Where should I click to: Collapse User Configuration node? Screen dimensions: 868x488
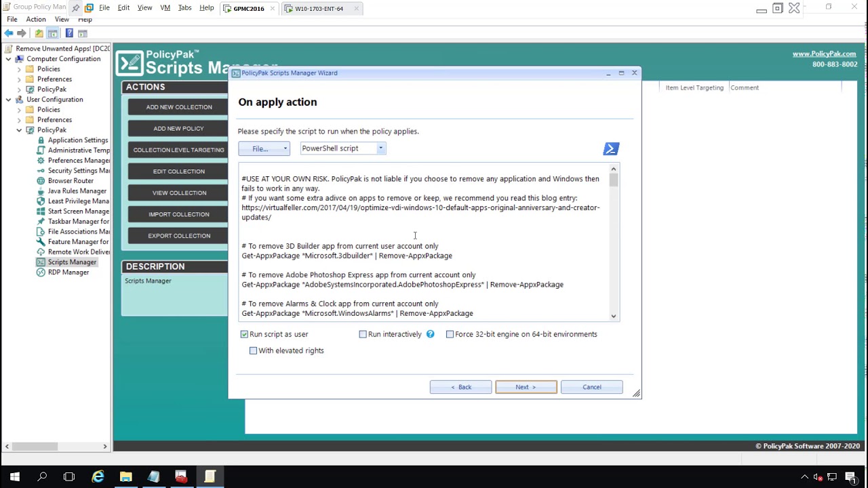[x=8, y=100]
